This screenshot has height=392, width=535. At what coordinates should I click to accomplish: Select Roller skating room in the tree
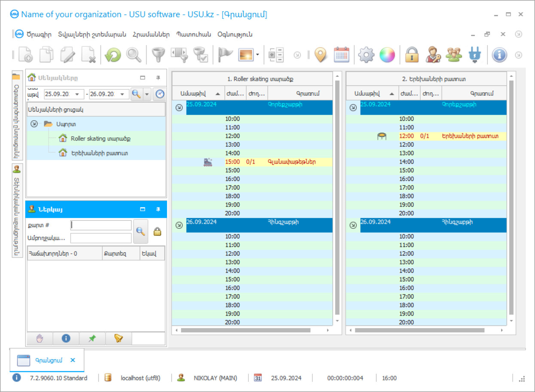pyautogui.click(x=100, y=139)
